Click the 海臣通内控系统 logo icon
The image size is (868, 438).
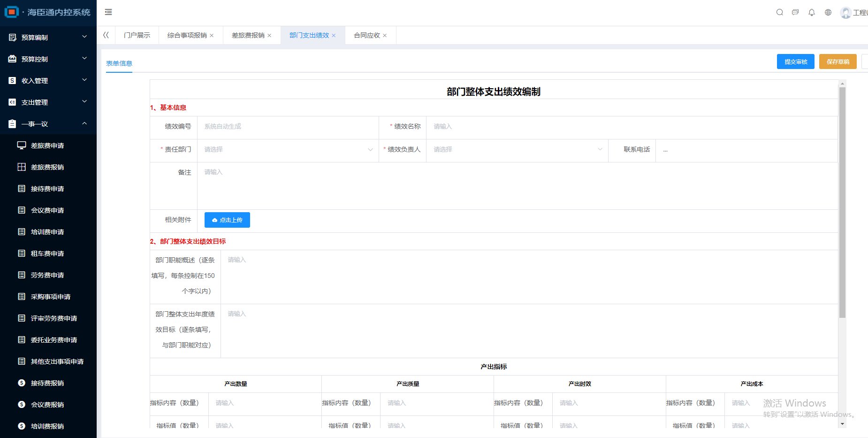pyautogui.click(x=13, y=12)
